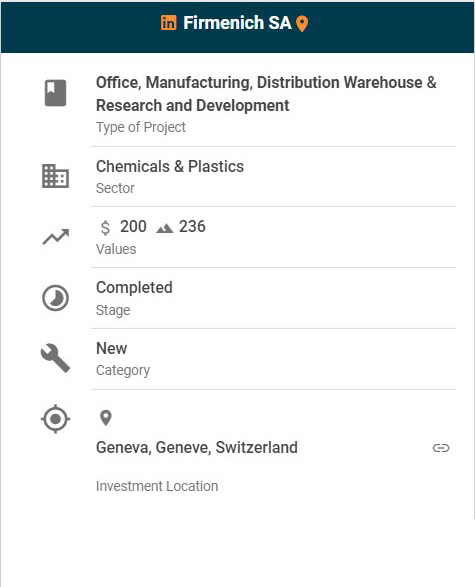Open the chain link icon next to Geneva
The image size is (475, 587).
pos(441,448)
